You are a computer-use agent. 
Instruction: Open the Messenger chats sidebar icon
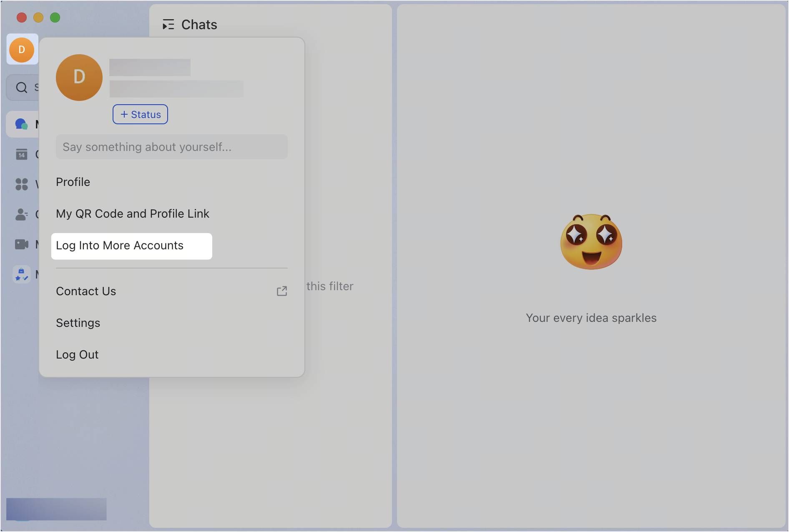tap(21, 124)
